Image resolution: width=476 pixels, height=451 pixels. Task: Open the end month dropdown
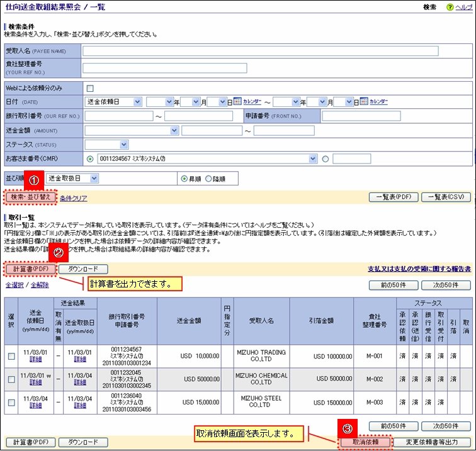317,102
